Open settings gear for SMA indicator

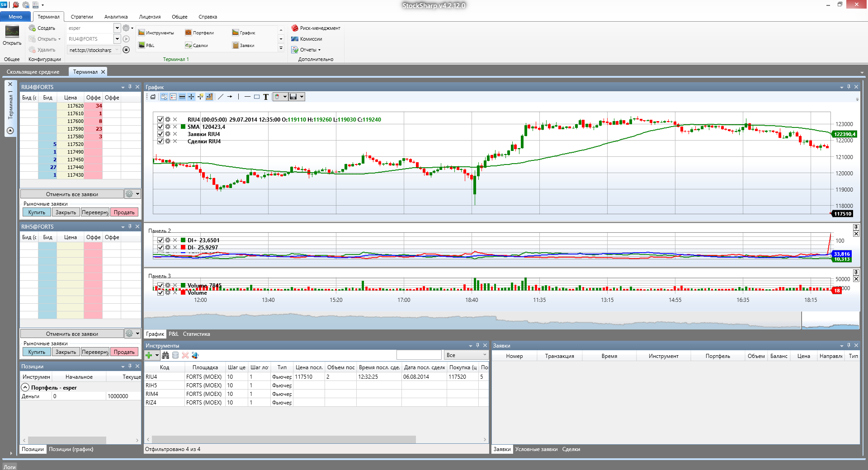pyautogui.click(x=168, y=127)
